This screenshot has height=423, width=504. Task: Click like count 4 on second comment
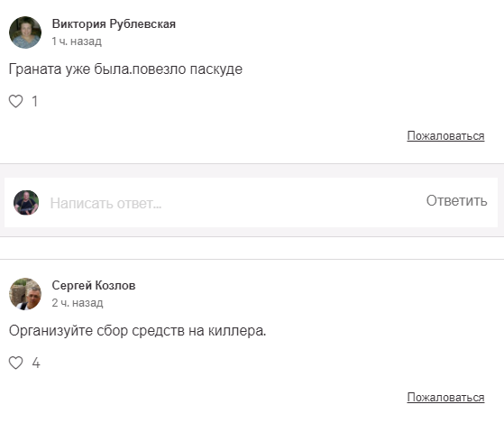tap(36, 363)
